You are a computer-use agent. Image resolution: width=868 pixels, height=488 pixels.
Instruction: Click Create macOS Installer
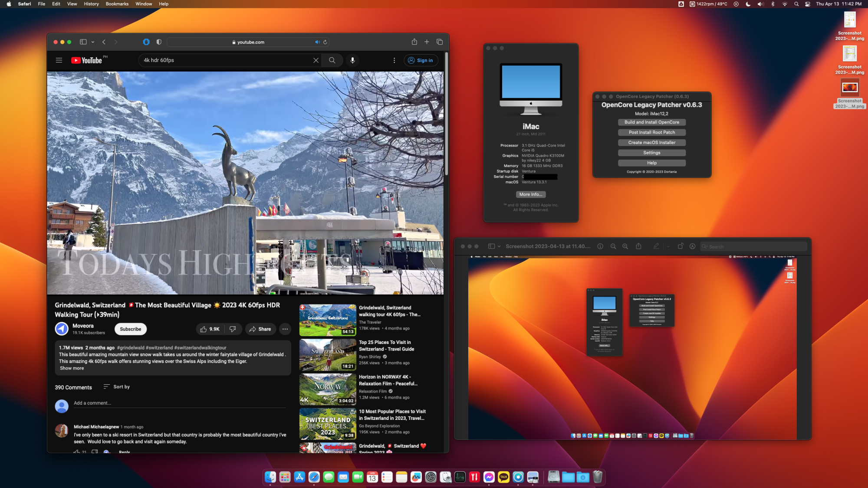pyautogui.click(x=652, y=143)
